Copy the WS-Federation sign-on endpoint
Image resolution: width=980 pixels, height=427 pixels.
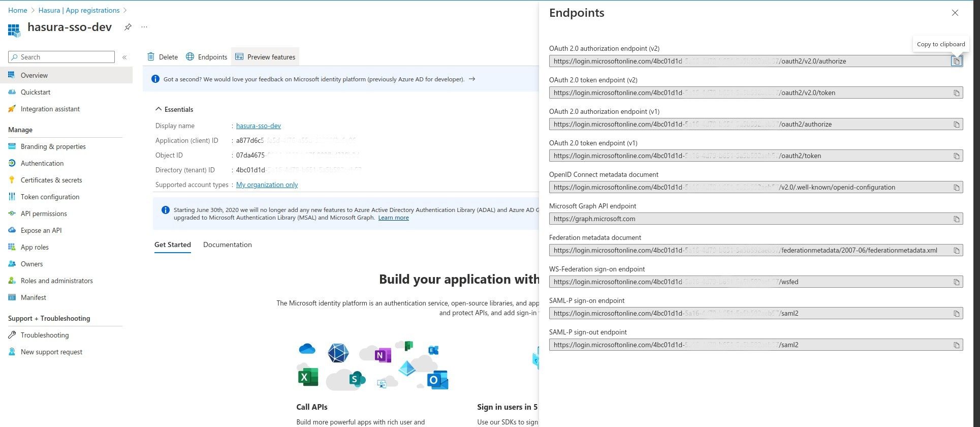click(x=956, y=282)
